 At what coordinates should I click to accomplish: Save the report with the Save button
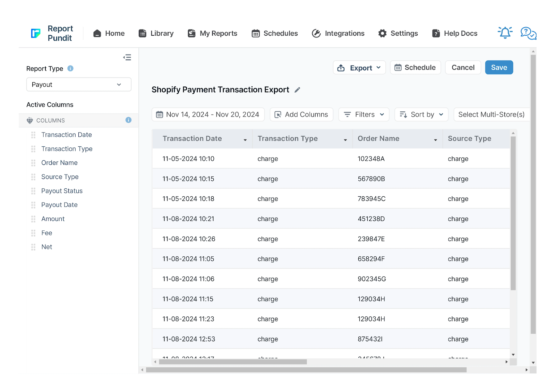[x=499, y=68]
